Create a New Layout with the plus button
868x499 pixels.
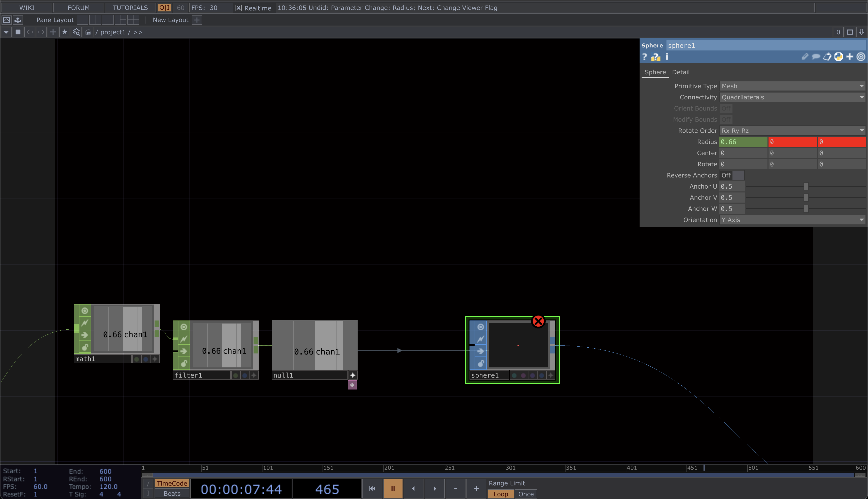(197, 20)
